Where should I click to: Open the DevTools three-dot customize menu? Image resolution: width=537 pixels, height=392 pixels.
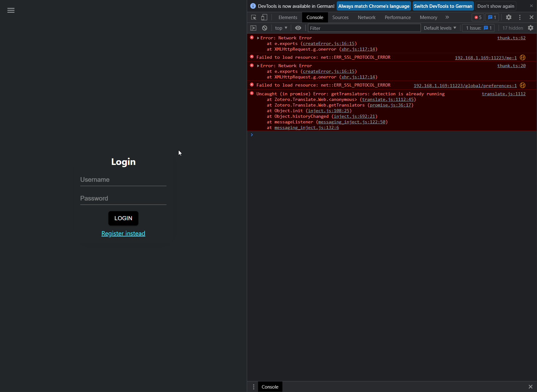point(520,17)
